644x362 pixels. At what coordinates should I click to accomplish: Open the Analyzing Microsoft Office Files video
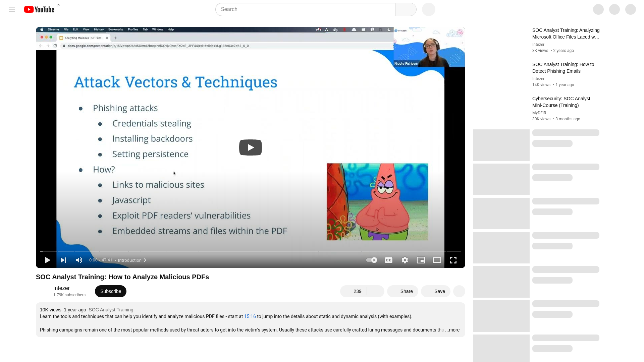click(x=566, y=34)
